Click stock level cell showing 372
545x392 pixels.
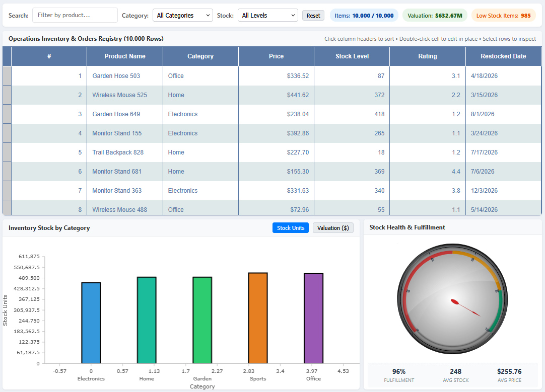click(352, 95)
